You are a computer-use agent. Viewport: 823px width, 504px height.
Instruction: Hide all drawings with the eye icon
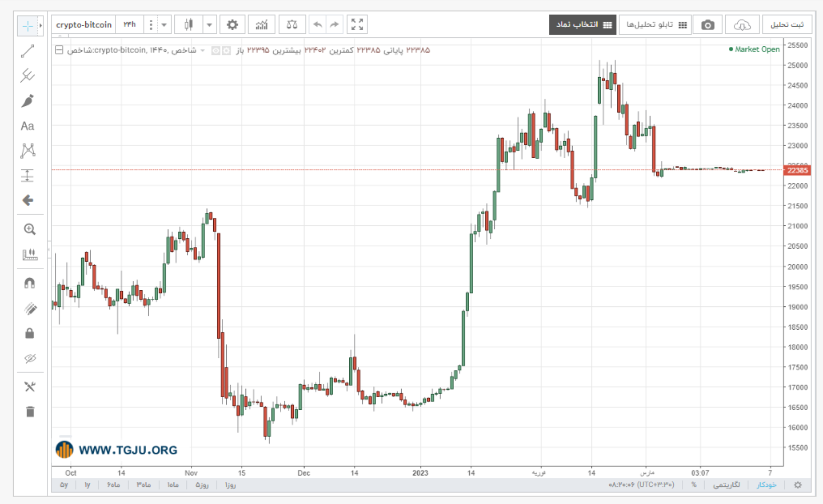30,359
